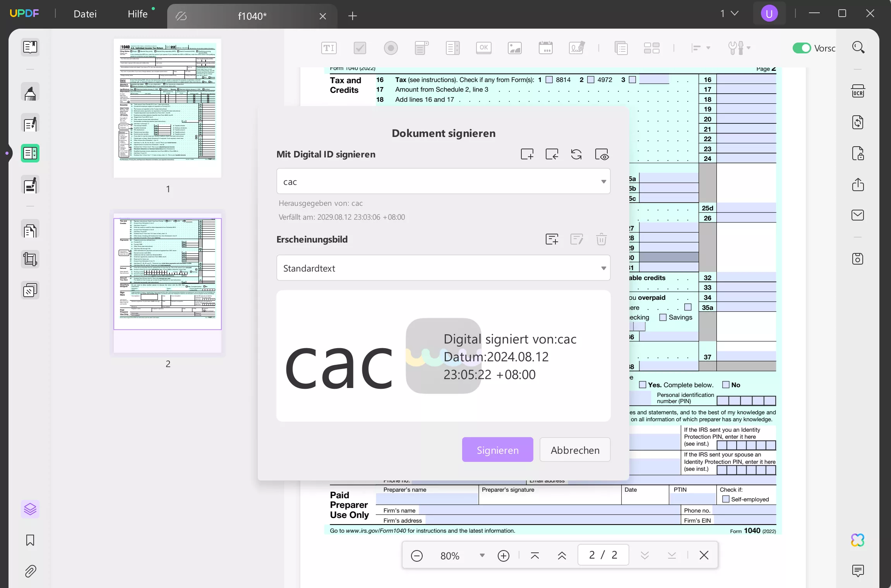The width and height of the screenshot is (891, 588).
Task: Create a new digital ID
Action: [x=527, y=154]
